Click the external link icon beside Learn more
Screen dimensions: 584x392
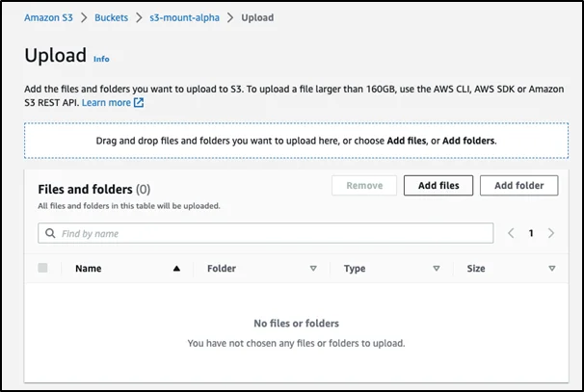[x=139, y=102]
